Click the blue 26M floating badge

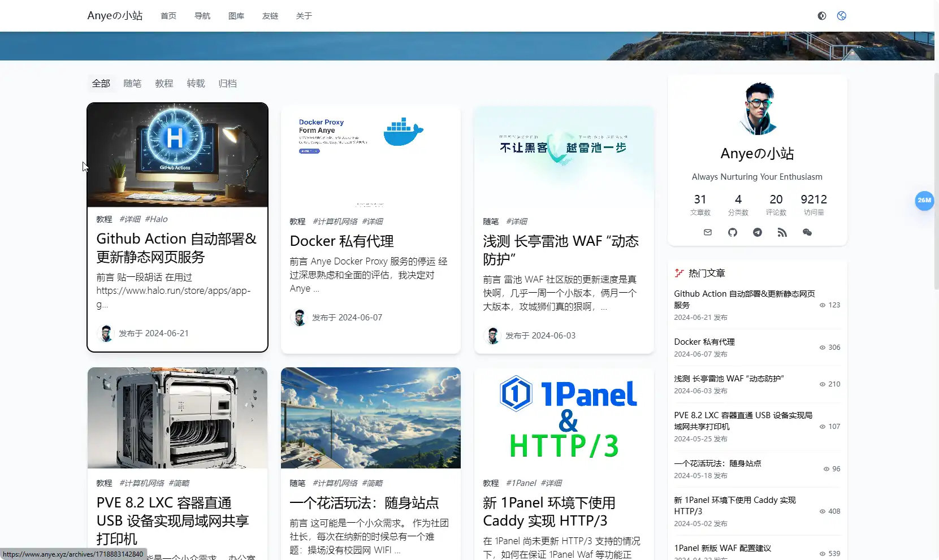click(924, 200)
